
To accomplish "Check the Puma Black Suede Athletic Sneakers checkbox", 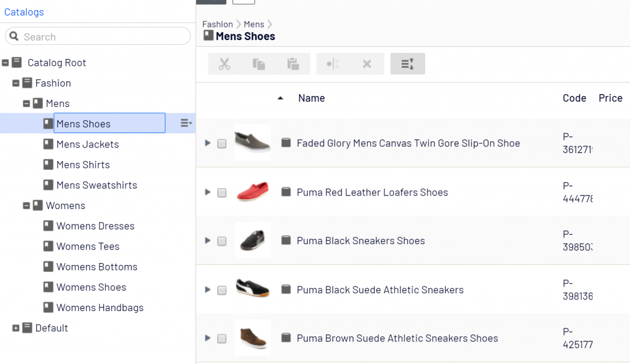I will click(x=221, y=290).
